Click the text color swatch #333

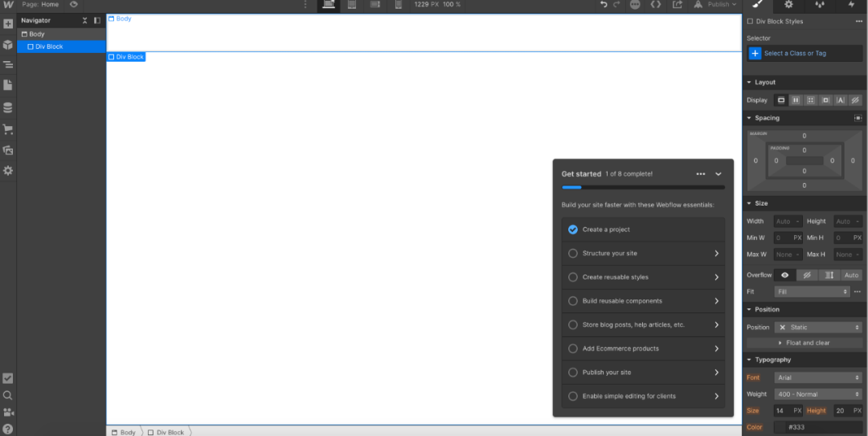click(780, 427)
